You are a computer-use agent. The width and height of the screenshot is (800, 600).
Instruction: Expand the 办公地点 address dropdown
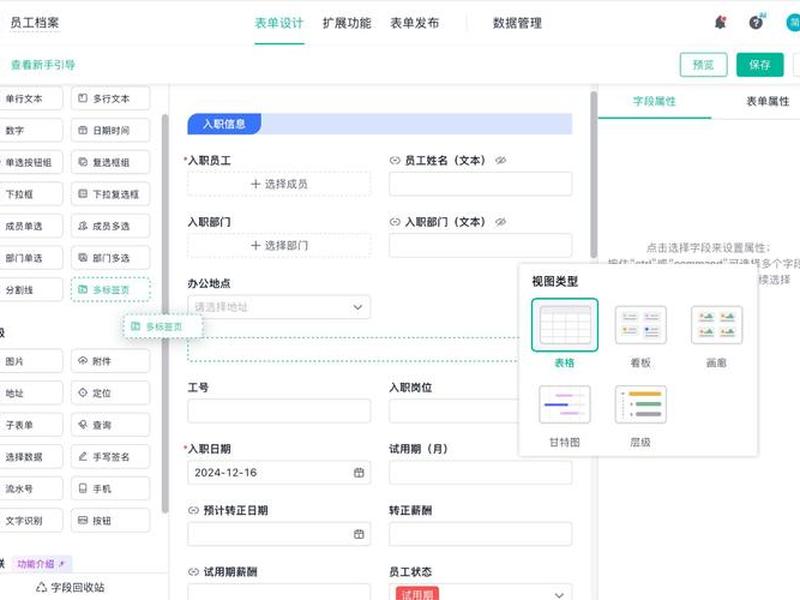tap(279, 307)
